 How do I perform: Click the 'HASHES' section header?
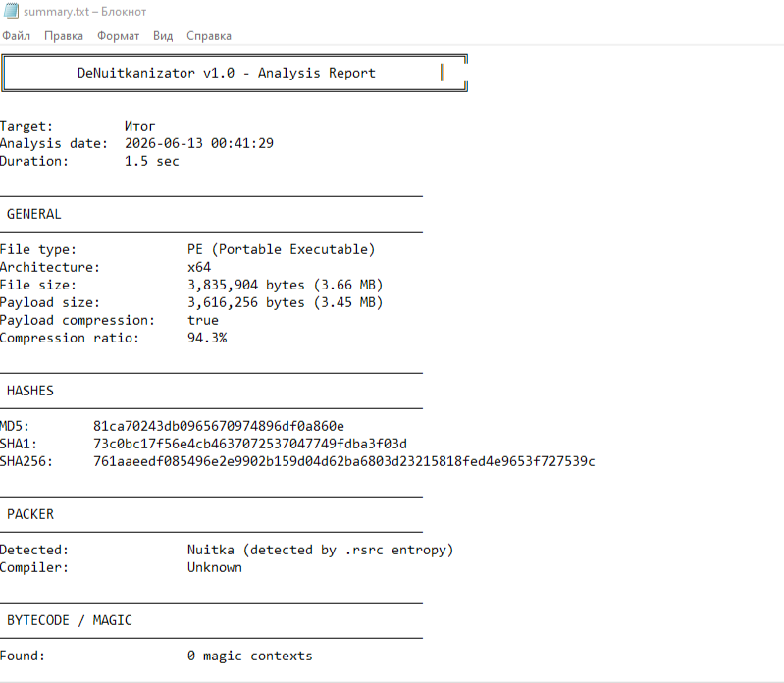pyautogui.click(x=30, y=391)
